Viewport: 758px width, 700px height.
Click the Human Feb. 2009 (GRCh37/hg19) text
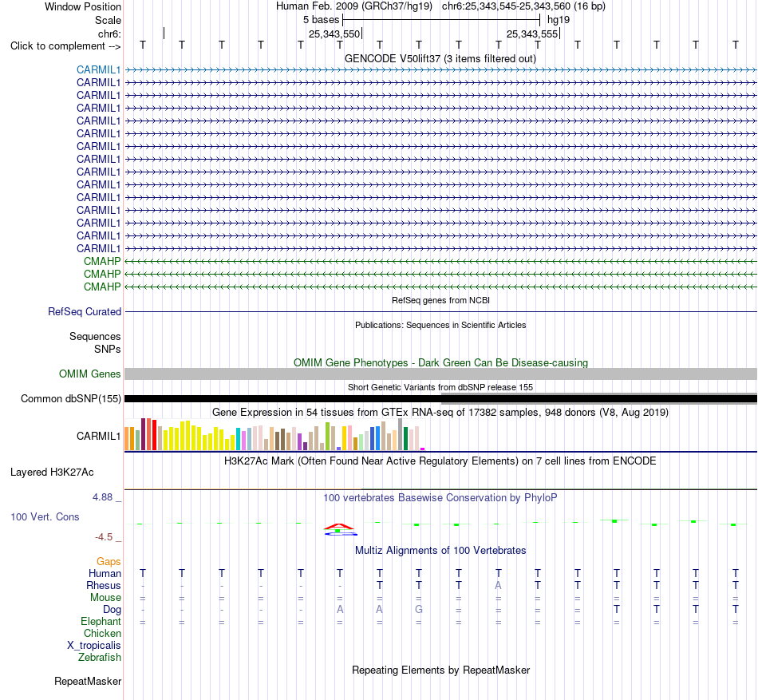click(353, 6)
